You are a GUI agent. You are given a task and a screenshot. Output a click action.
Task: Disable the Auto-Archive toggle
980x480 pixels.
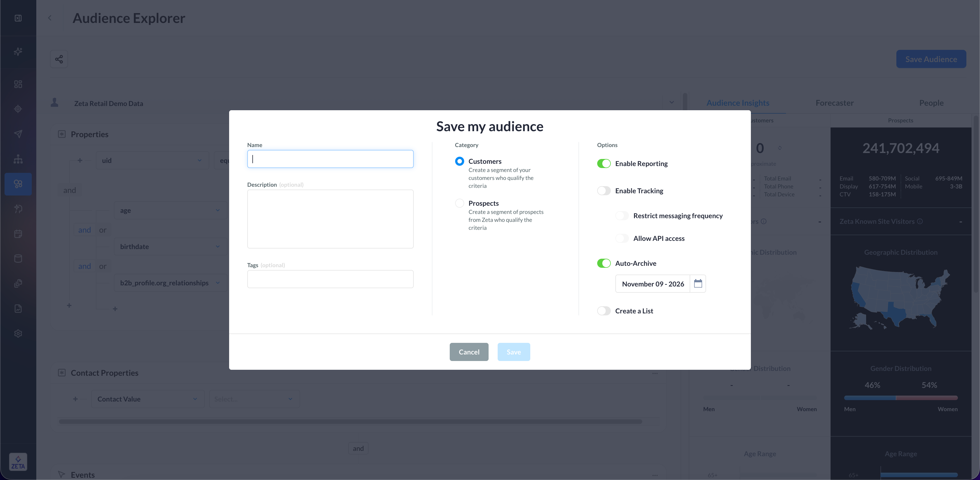[x=604, y=263]
